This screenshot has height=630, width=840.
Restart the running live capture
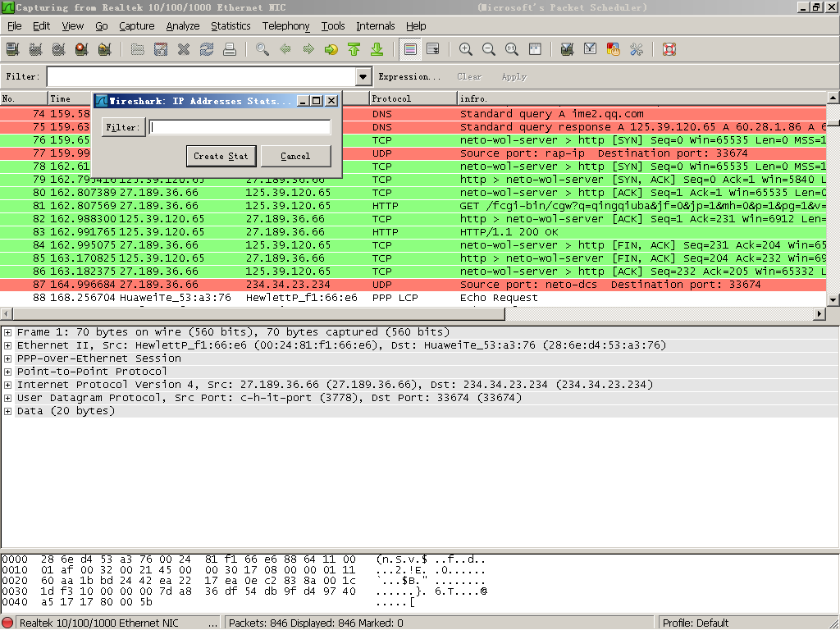tap(105, 49)
